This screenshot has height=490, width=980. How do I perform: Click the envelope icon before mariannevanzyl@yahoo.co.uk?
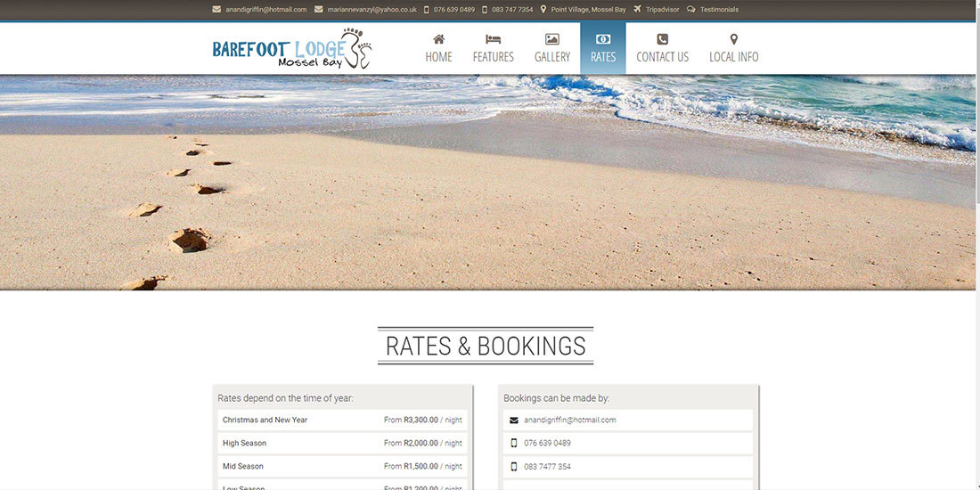[319, 10]
